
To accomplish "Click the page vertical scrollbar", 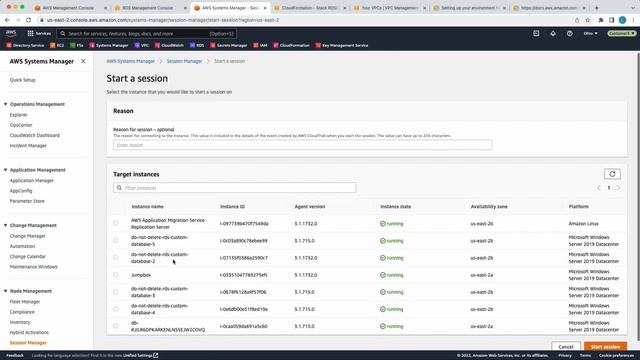I will tap(638, 196).
